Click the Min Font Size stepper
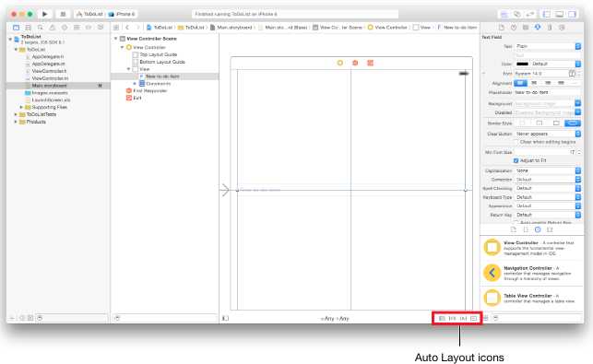This screenshot has height=364, width=593. tap(579, 152)
